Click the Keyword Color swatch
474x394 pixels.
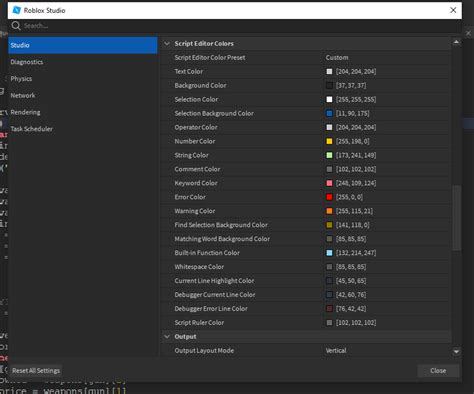click(x=329, y=183)
